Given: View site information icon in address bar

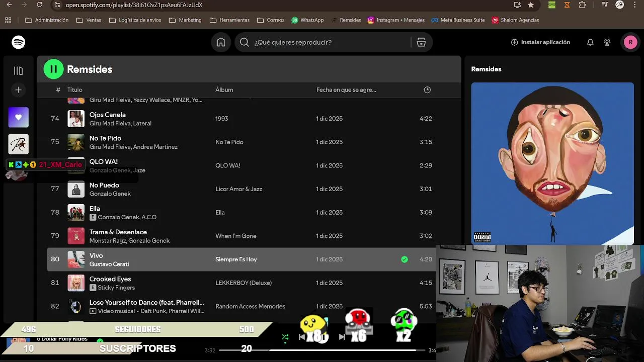Looking at the screenshot, I should [x=57, y=5].
